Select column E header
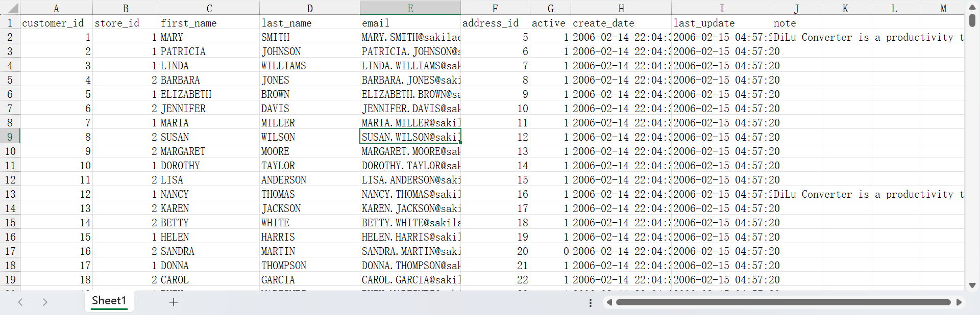The image size is (980, 315). (x=410, y=8)
